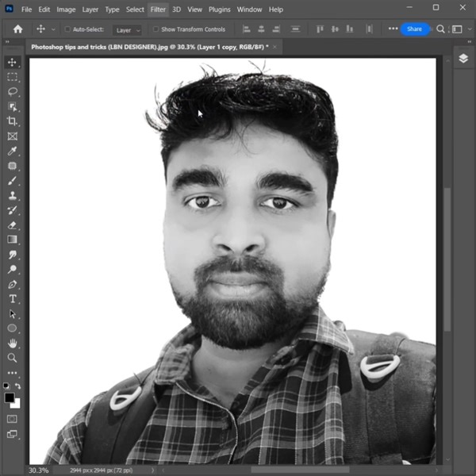Open the Filter menu
This screenshot has height=476, width=476.
[158, 10]
